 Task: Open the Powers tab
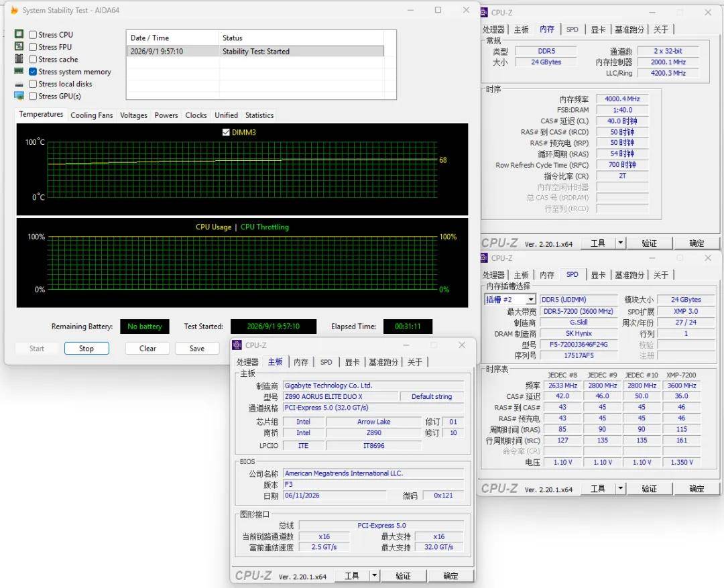click(x=166, y=115)
